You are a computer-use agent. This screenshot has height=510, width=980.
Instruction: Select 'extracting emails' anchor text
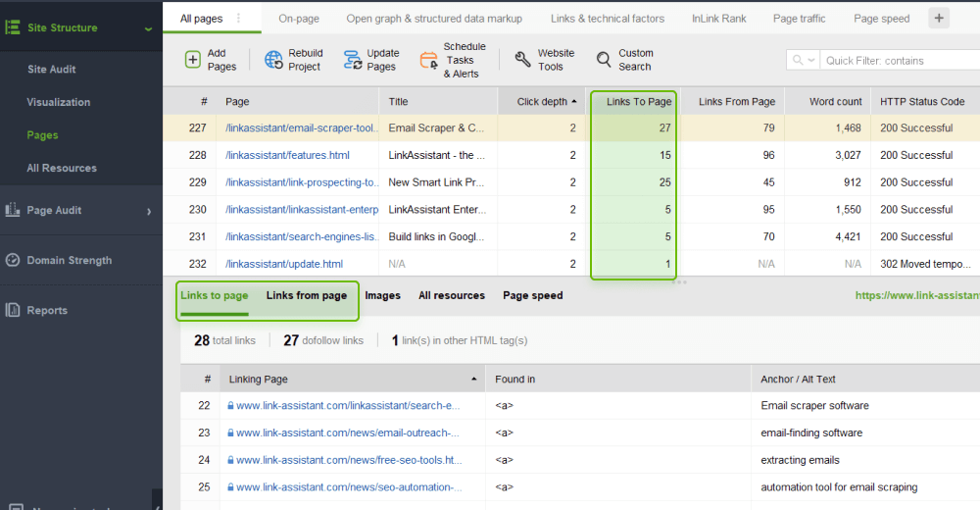tap(800, 460)
